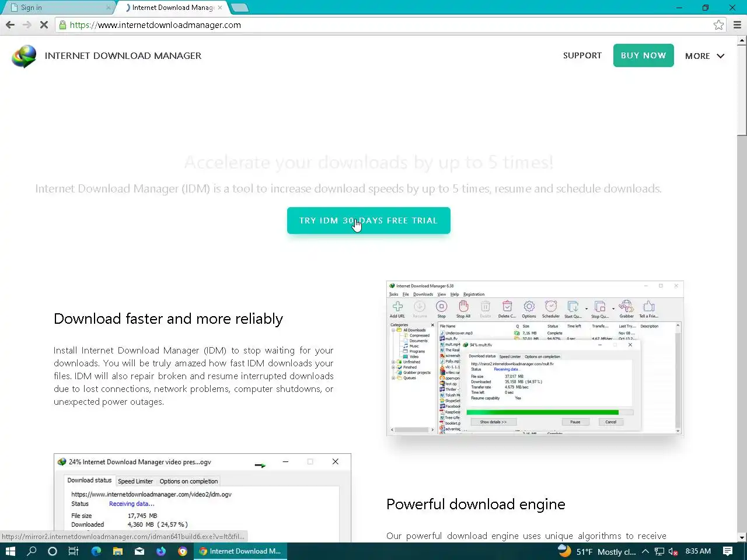This screenshot has width=747, height=560.
Task: Open the Internet Download M... taskbar window
Action: pyautogui.click(x=240, y=551)
